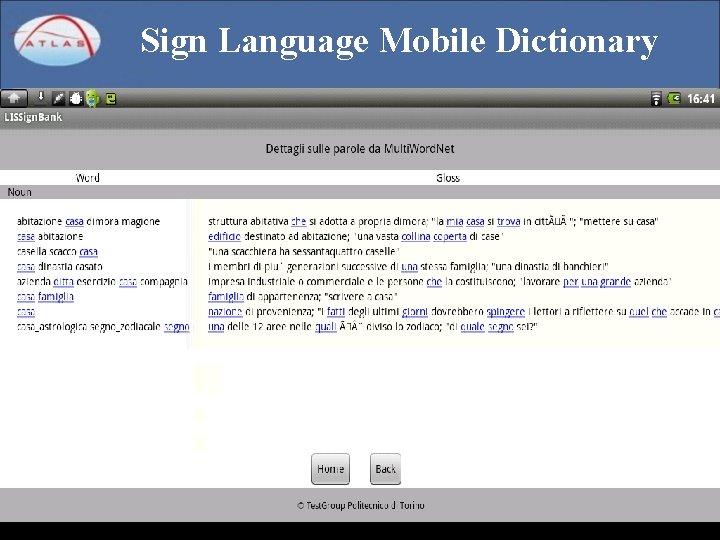The image size is (720, 540).
Task: Open 'una' link before 'stessa famiglia'
Action: [x=409, y=267]
